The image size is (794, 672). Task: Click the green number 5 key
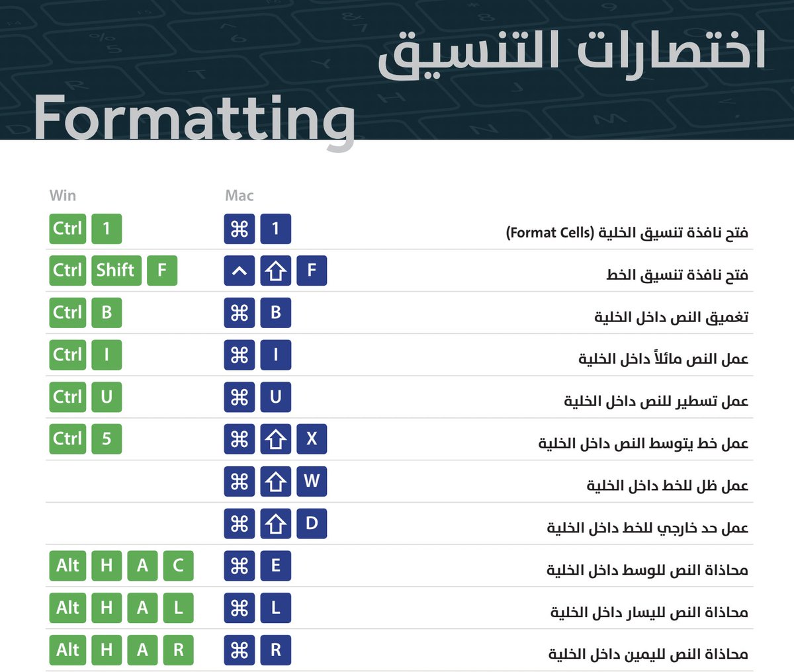tap(107, 439)
